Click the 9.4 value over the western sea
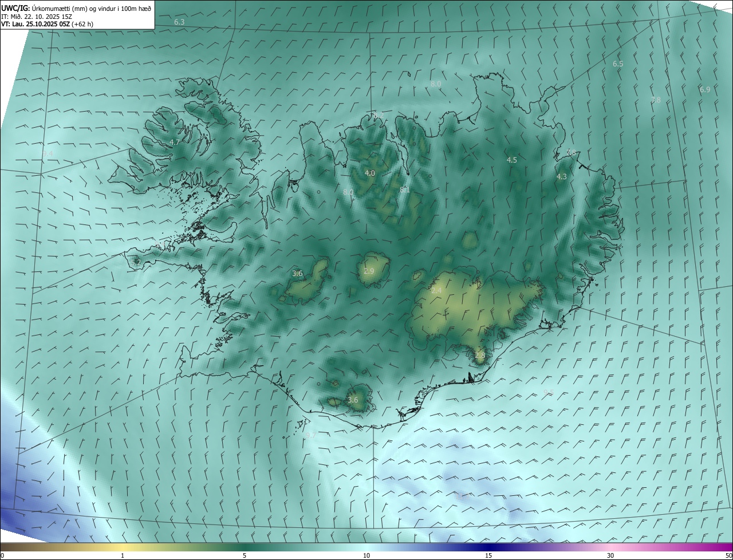This screenshot has height=560, width=733. 48,154
